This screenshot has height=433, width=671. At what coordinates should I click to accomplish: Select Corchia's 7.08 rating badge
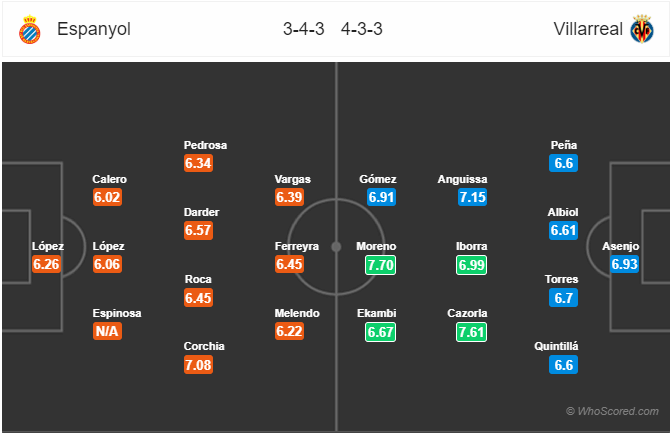(198, 365)
